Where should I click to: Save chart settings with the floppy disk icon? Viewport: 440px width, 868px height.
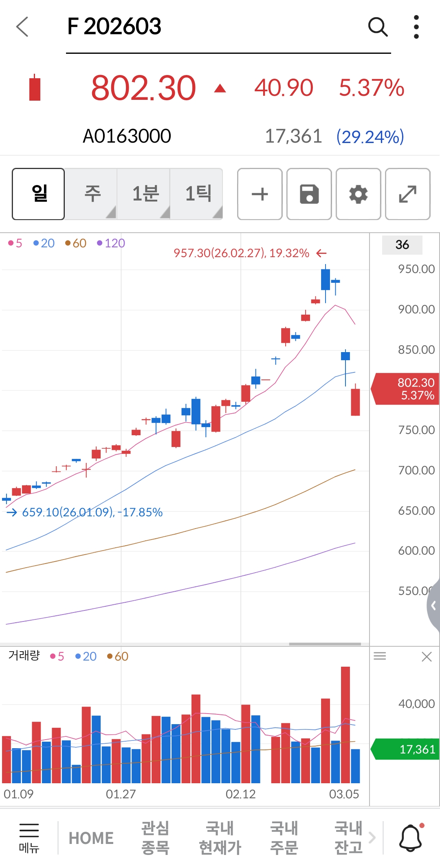coord(309,194)
